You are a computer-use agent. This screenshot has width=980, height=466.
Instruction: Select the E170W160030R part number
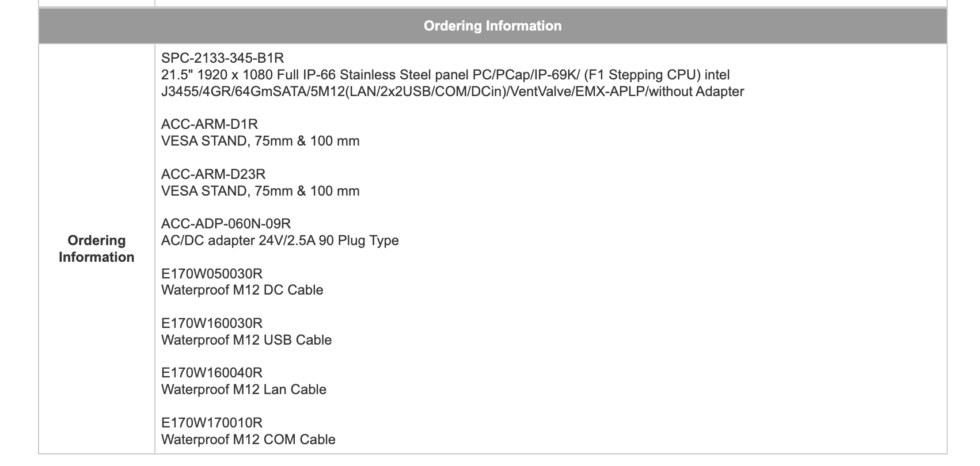coord(212,323)
